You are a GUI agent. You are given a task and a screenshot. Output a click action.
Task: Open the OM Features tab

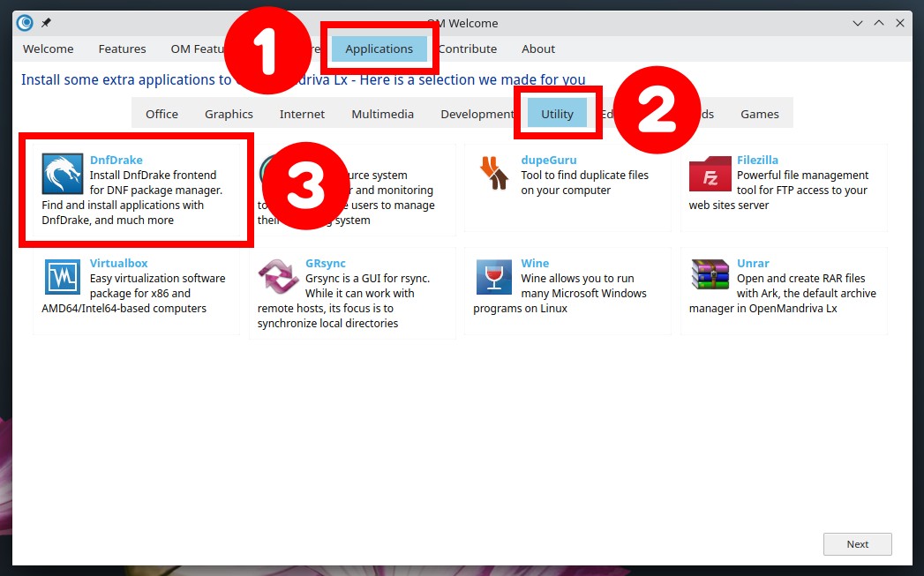point(198,49)
